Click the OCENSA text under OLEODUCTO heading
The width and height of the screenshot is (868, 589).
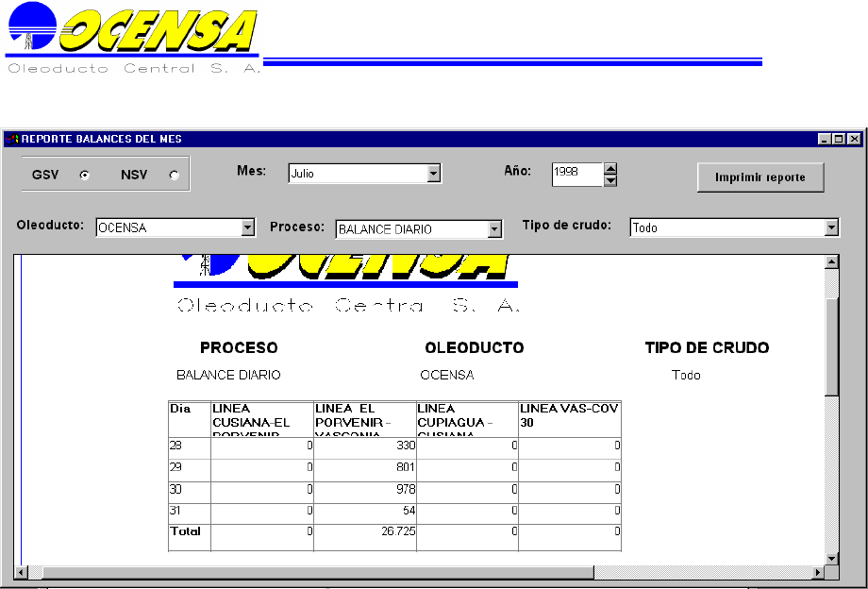447,376
